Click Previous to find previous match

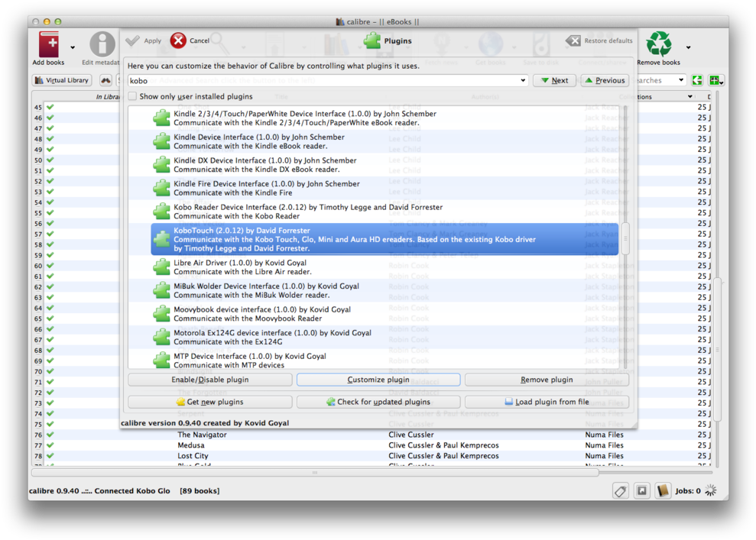[x=605, y=80]
